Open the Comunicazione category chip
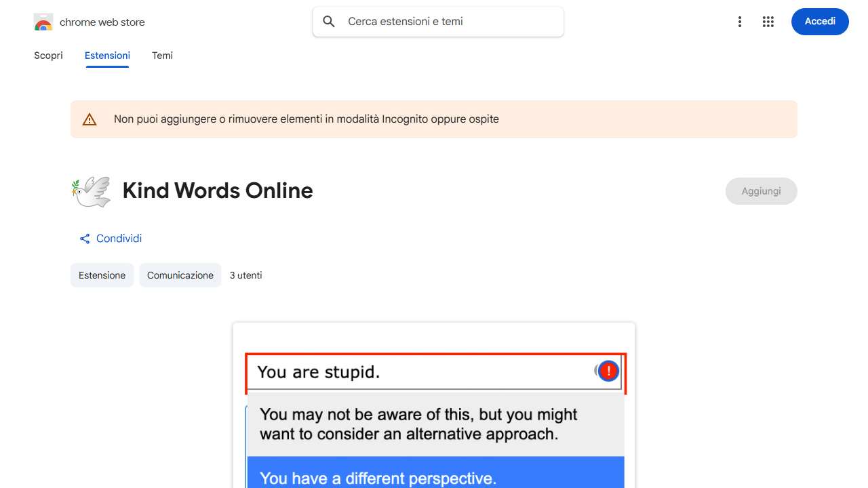 pyautogui.click(x=180, y=275)
